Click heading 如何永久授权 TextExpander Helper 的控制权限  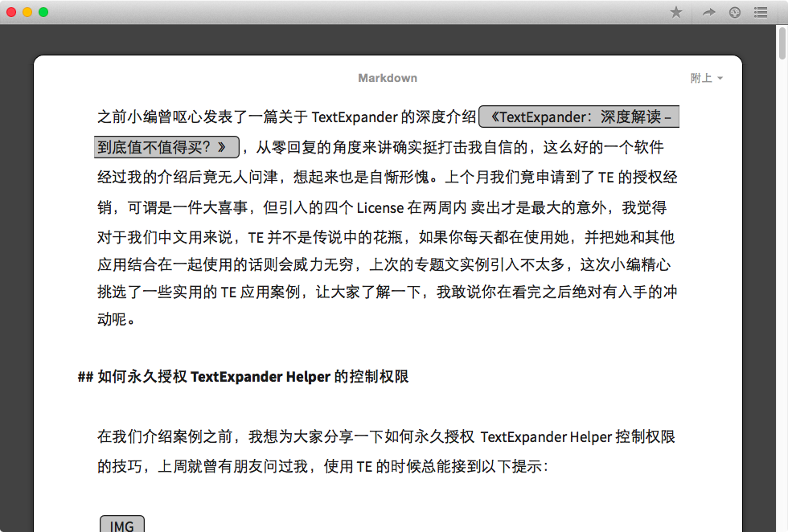coord(253,377)
